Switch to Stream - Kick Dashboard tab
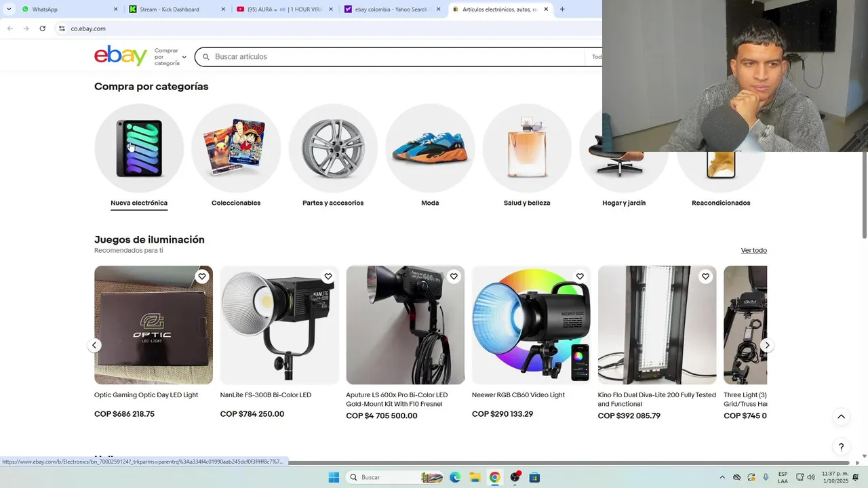The height and width of the screenshot is (488, 868). point(177,9)
